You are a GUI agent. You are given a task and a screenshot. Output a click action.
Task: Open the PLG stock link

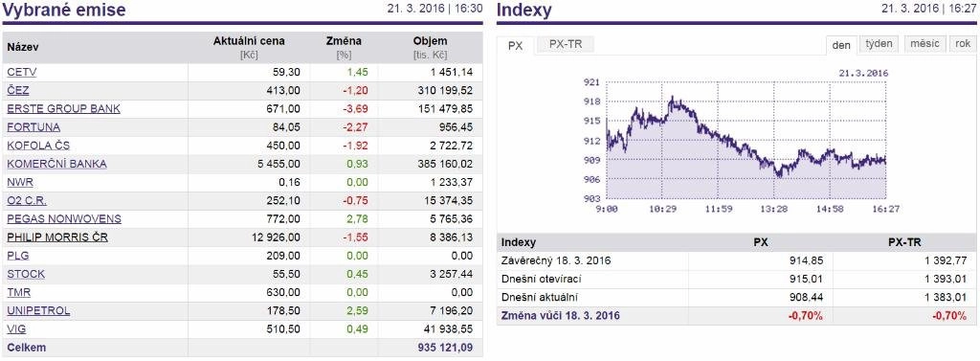coord(18,256)
